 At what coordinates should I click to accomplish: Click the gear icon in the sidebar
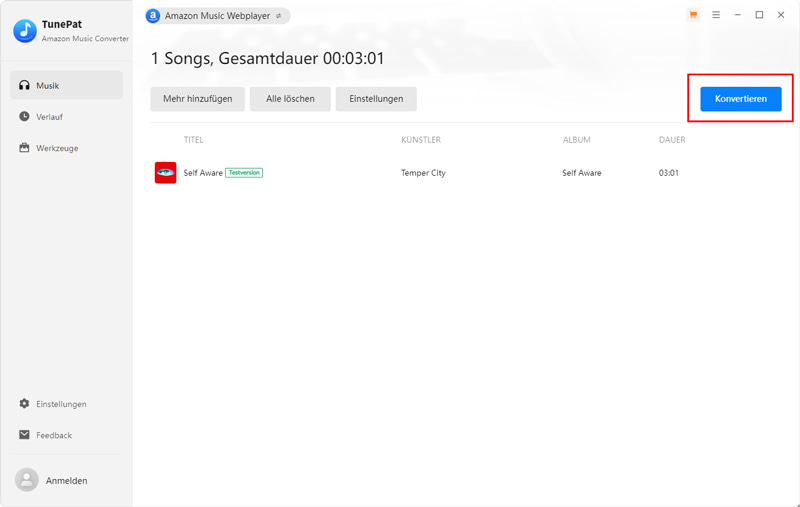coord(24,403)
